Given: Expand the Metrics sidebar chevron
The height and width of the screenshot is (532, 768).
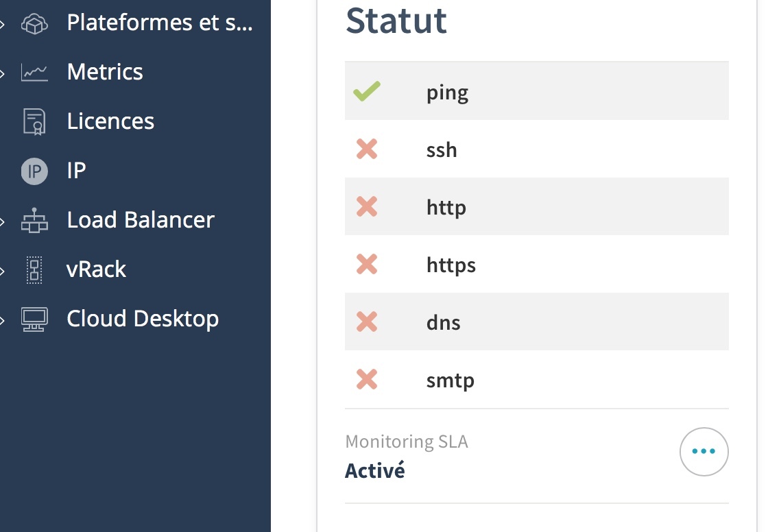Looking at the screenshot, I should coord(3,73).
